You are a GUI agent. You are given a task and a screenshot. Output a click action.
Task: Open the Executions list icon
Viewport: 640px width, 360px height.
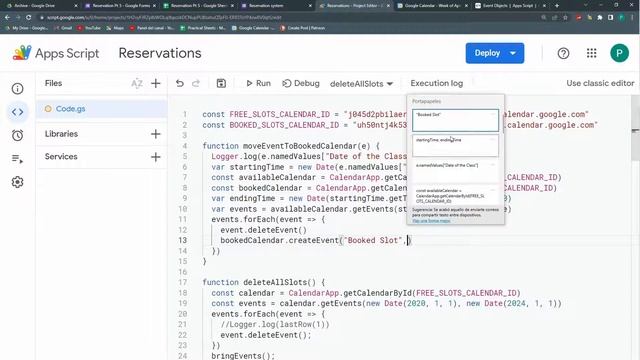[x=17, y=159]
